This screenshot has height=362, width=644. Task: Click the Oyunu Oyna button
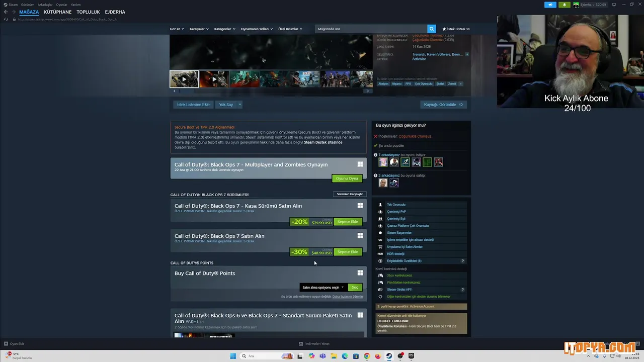[347, 178]
